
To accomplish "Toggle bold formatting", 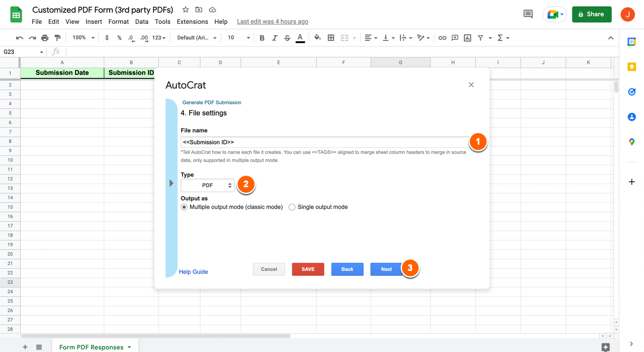I will click(x=262, y=38).
